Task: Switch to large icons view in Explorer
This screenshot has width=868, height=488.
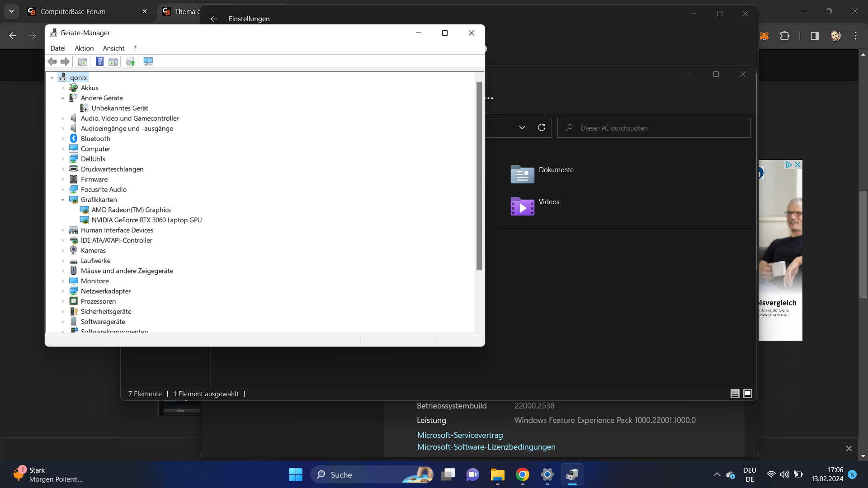Action: [748, 394]
